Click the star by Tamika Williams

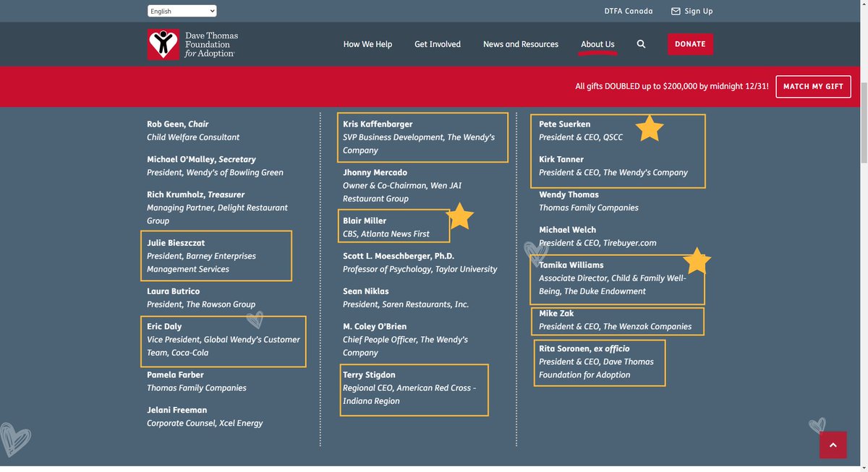click(x=697, y=261)
